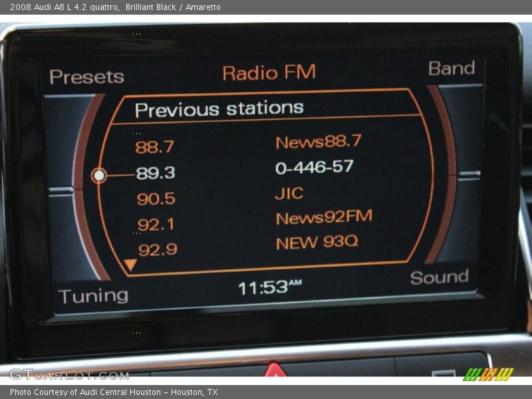Choose the News88.7 station name
The width and height of the screenshot is (532, 399).
319,142
